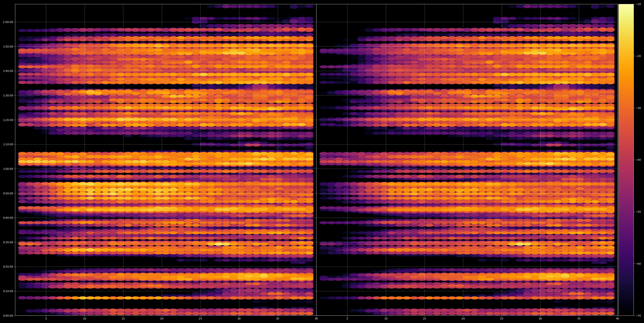Click x-axis label 35 of left heatmap
Image resolution: width=644 pixels, height=323 pixels.
278,319
